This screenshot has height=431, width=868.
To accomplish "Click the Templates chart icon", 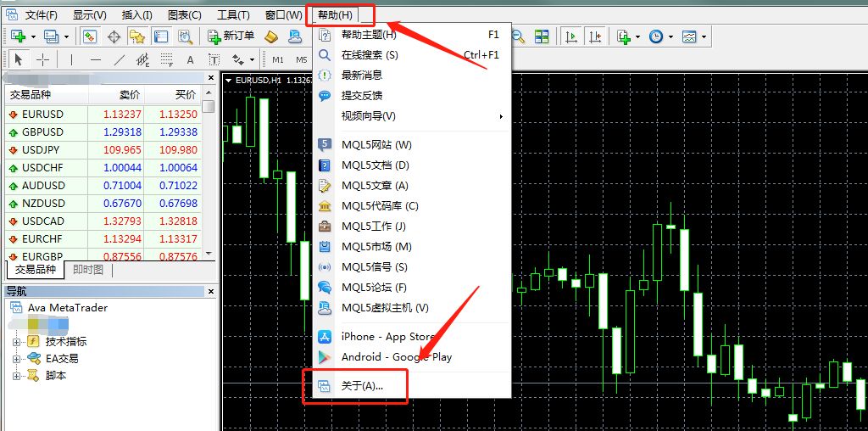I will tap(689, 36).
